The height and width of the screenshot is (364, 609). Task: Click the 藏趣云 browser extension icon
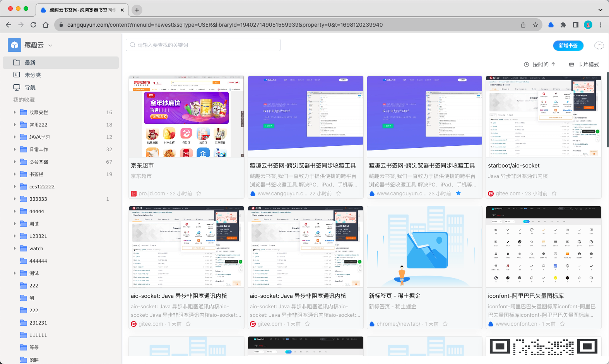[551, 25]
